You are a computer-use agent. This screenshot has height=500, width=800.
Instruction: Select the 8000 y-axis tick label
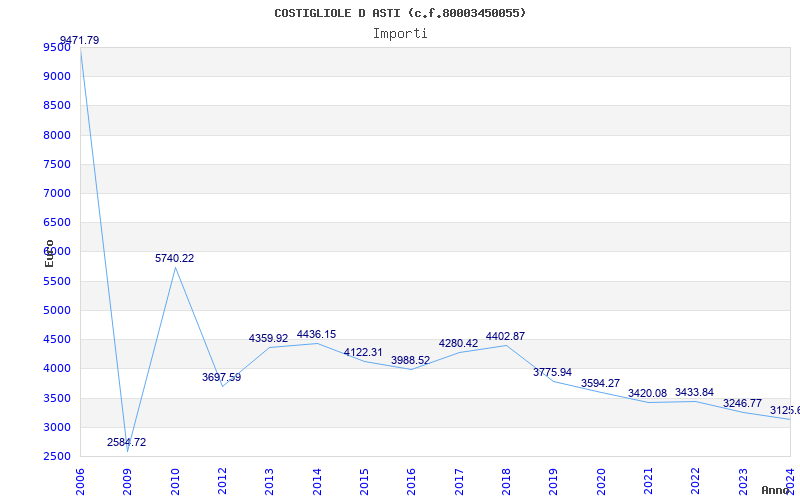(x=57, y=135)
